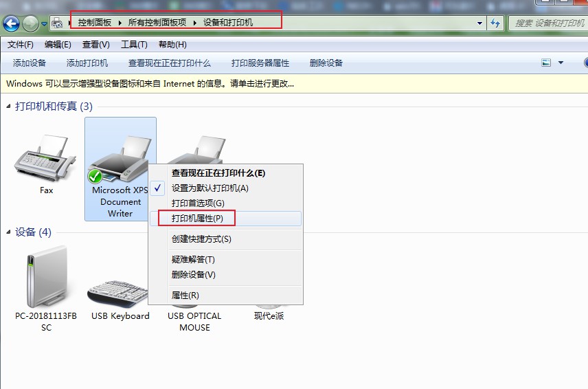Click 查看现在正在打印什么 in toolbar
Image resolution: width=588 pixels, height=389 pixels.
[x=170, y=63]
